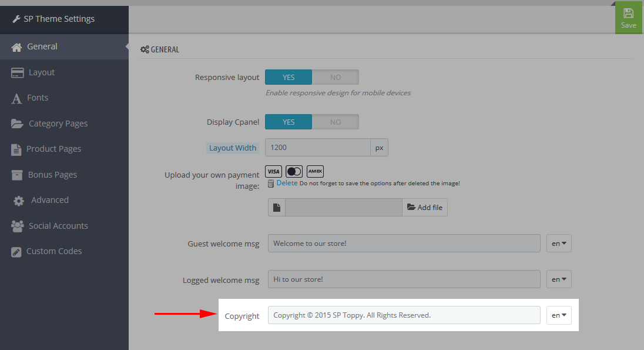Image resolution: width=644 pixels, height=350 pixels.
Task: Click the px unit addon
Action: tap(379, 147)
